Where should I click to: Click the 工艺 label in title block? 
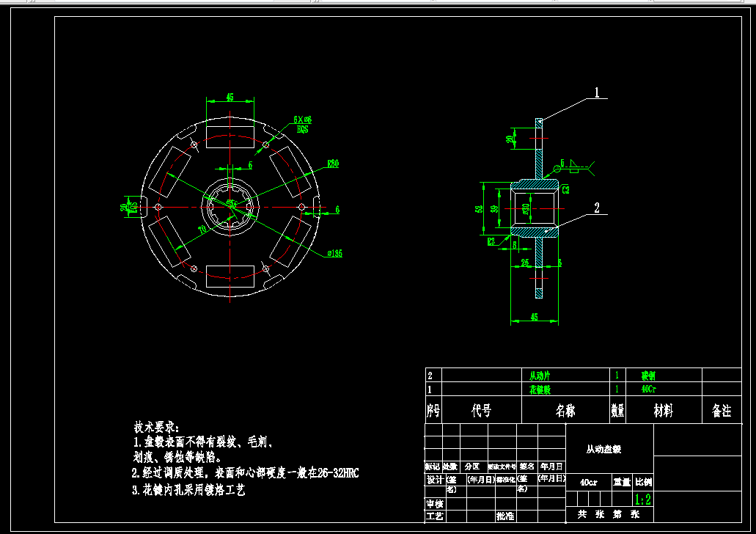pos(434,516)
